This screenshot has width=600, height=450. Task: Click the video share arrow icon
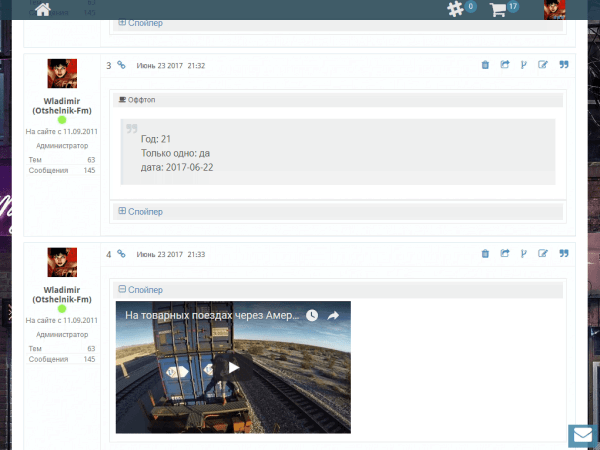point(334,315)
